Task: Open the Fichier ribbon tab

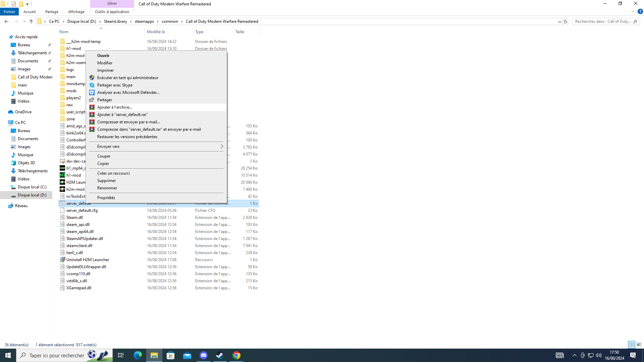Action: click(x=9, y=12)
